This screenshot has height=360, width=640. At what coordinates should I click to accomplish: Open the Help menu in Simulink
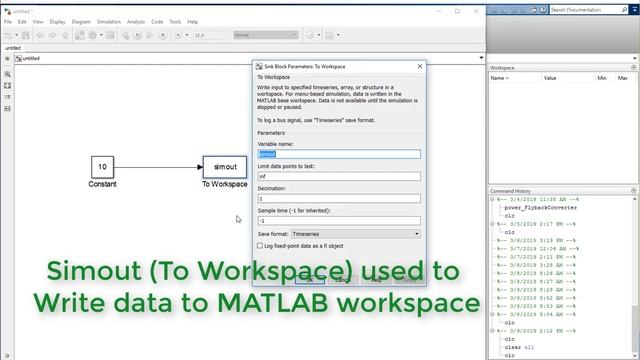pyautogui.click(x=193, y=22)
